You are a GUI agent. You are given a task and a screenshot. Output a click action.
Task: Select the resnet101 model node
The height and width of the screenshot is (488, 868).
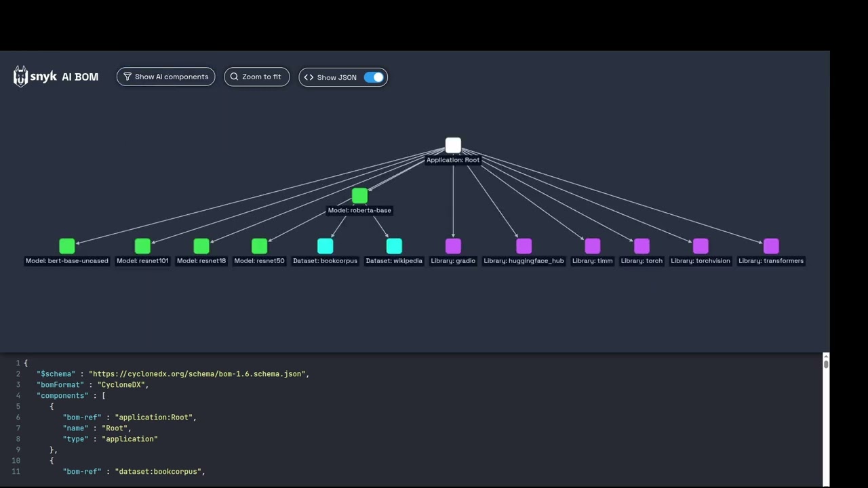click(x=142, y=246)
